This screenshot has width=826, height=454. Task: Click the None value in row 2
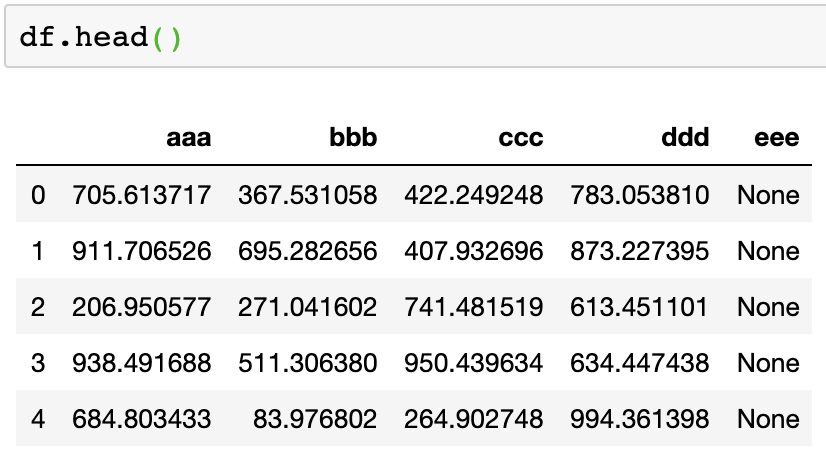768,306
